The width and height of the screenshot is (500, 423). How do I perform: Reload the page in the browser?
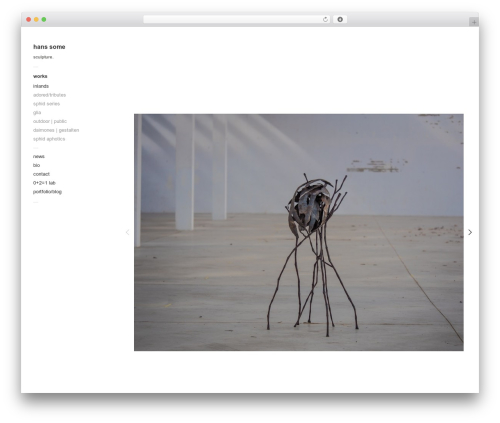coord(325,19)
